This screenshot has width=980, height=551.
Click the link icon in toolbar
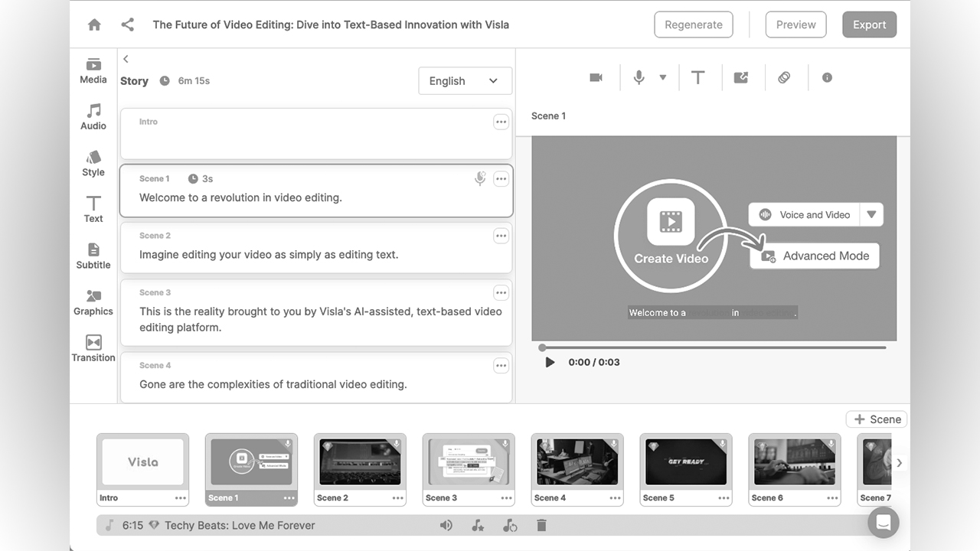pyautogui.click(x=784, y=77)
